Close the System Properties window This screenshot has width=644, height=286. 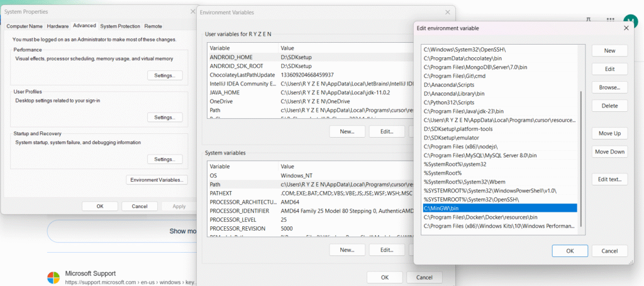pyautogui.click(x=191, y=11)
